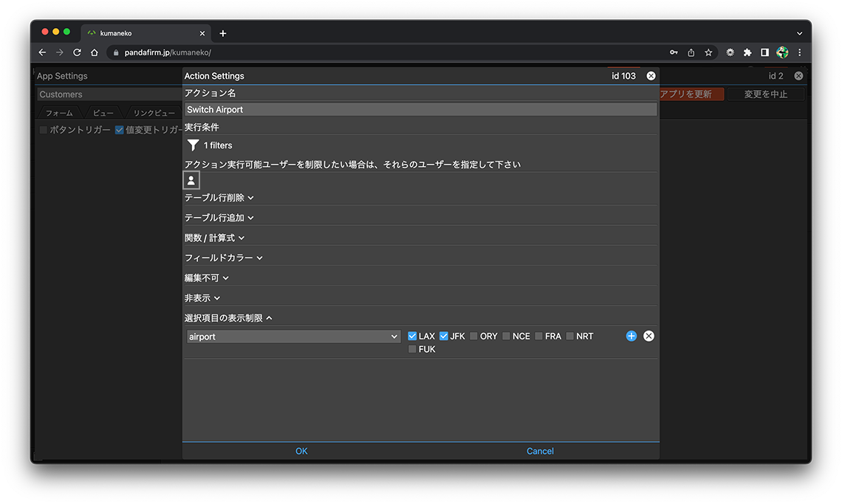
Task: Click the user restriction person icon
Action: [191, 180]
